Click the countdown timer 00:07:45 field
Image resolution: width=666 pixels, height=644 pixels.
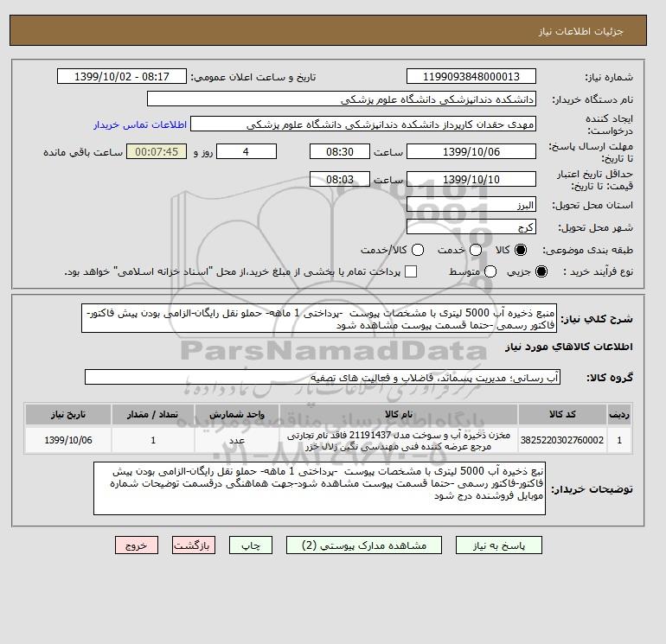click(157, 151)
